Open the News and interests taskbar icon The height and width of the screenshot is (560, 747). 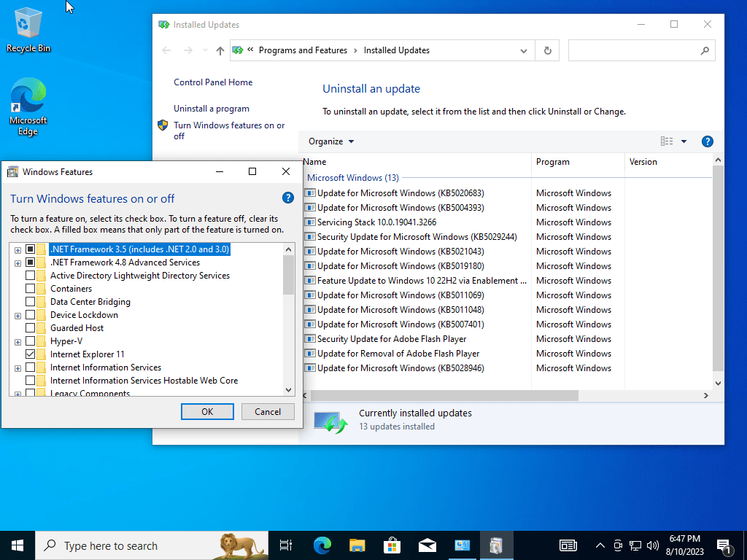coord(568,545)
